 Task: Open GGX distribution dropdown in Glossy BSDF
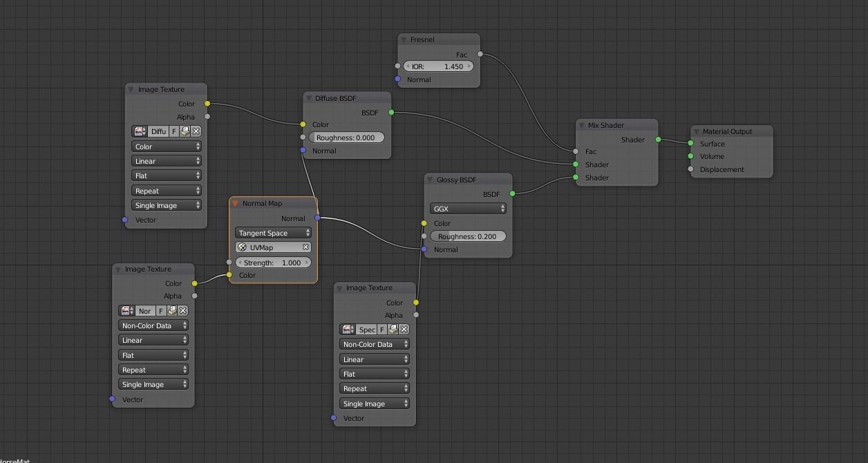[468, 208]
